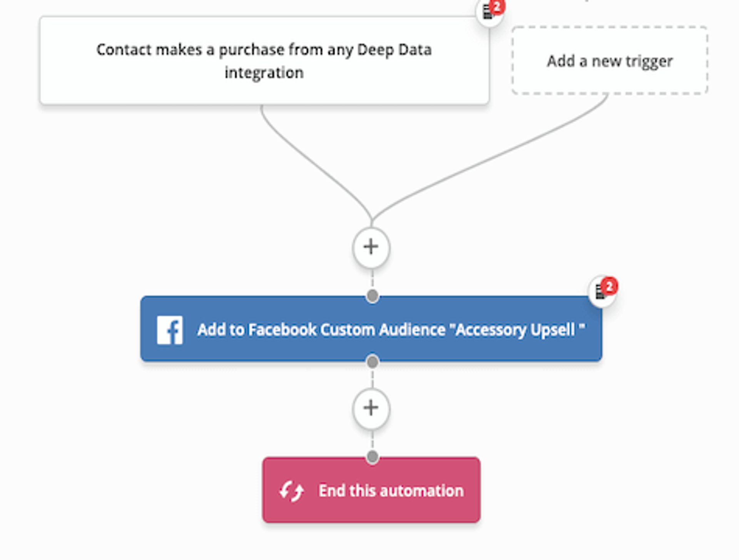Click the red 2 counter on the Facebook block

point(610,286)
